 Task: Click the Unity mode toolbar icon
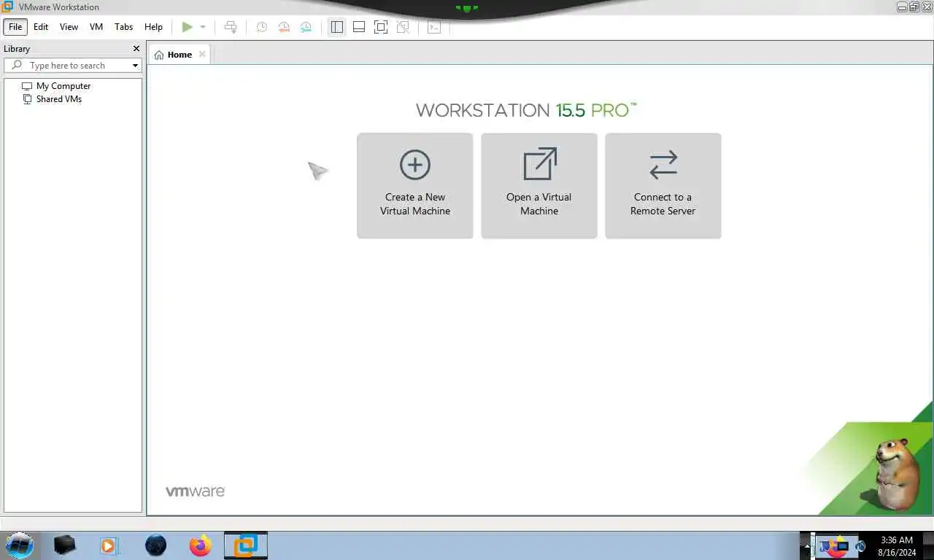(403, 27)
